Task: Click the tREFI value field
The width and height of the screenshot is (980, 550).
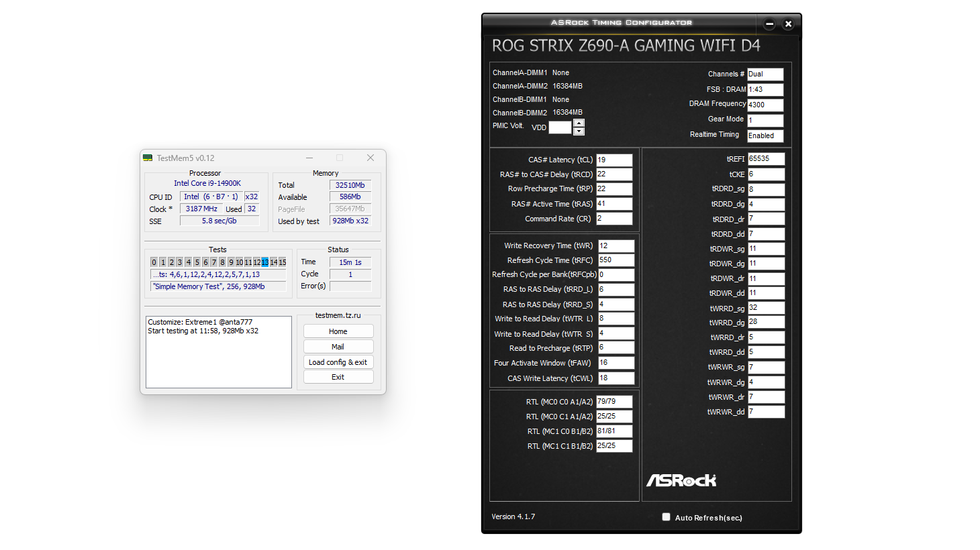Action: tap(767, 159)
